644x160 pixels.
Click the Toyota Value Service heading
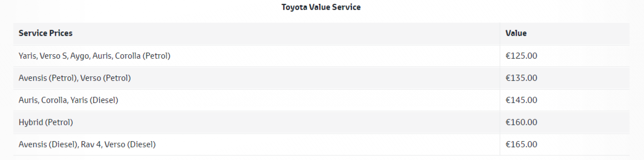pyautogui.click(x=321, y=7)
